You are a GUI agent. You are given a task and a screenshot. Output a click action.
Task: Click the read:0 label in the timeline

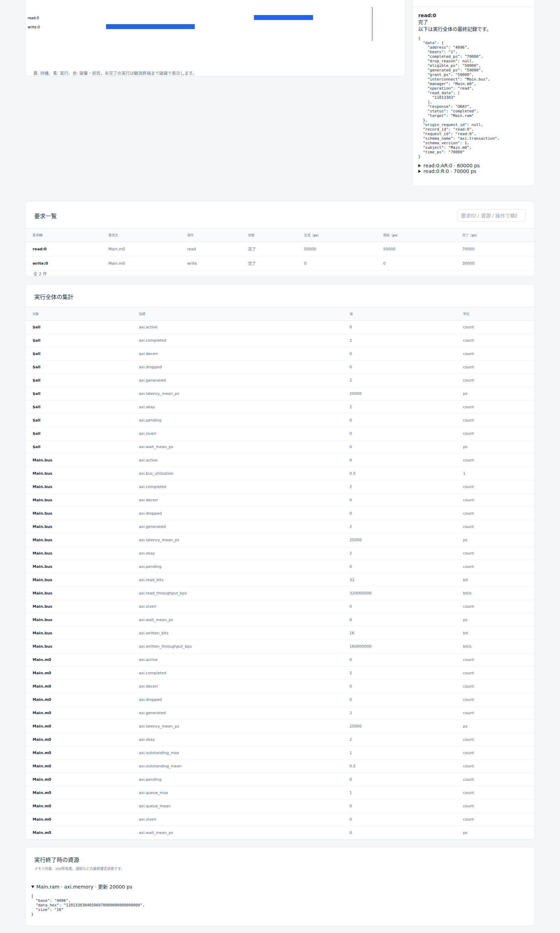click(x=33, y=18)
